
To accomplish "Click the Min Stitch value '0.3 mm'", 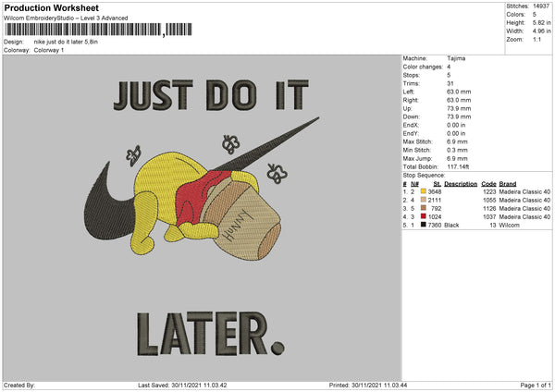I will tap(457, 151).
